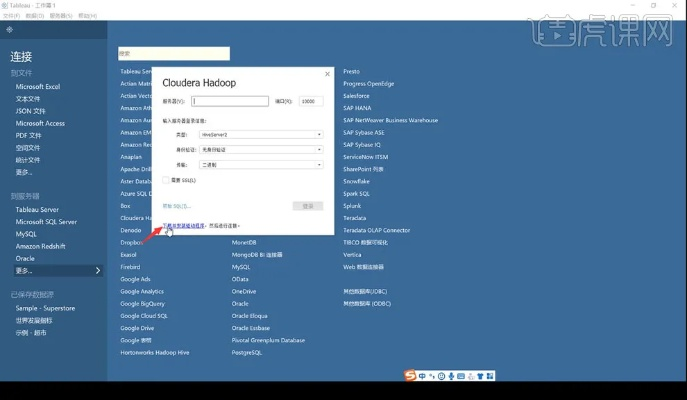The height and width of the screenshot is (400, 687).
Task: Select Google Analytics connector
Action: (x=142, y=291)
